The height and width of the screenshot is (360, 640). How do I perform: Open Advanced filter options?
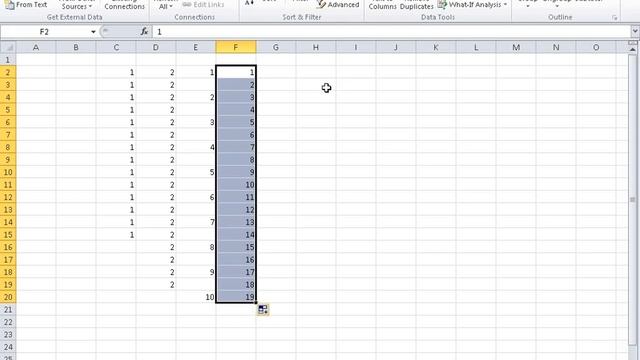pyautogui.click(x=338, y=5)
